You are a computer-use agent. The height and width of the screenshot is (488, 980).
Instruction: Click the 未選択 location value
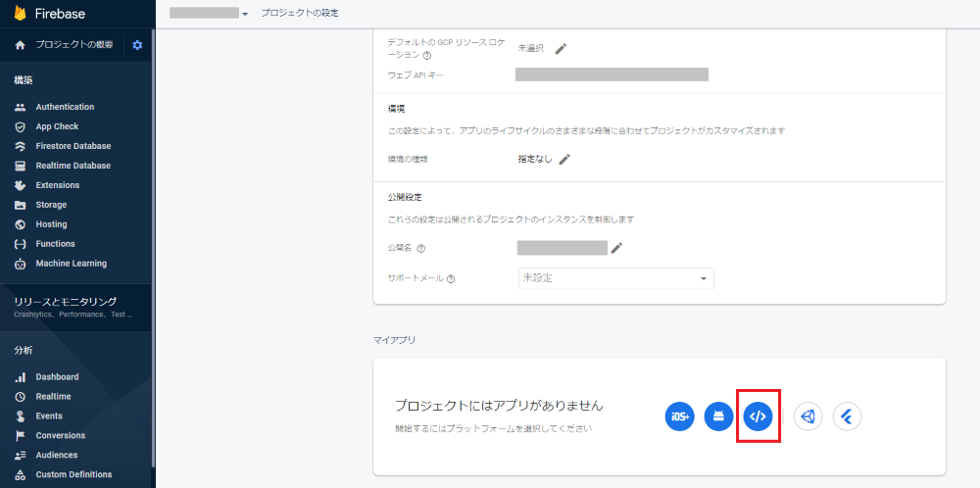(530, 48)
